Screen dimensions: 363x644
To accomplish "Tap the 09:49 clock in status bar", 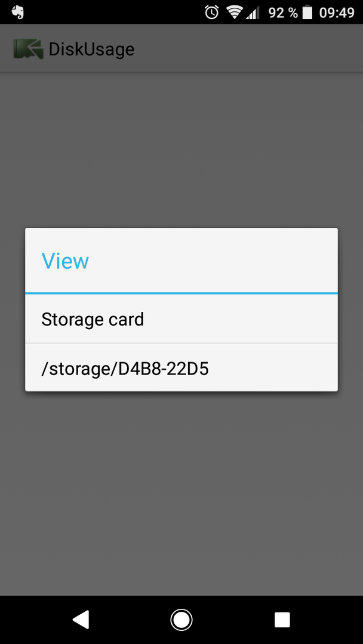I will [337, 13].
